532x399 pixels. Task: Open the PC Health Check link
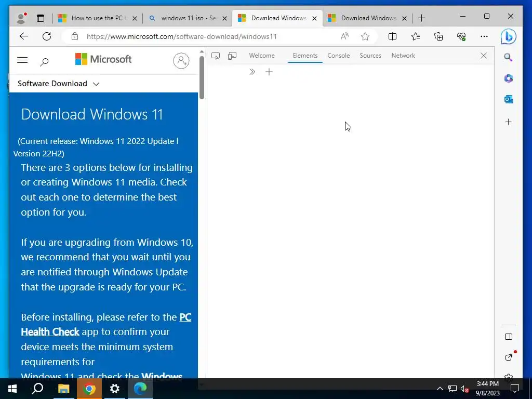pyautogui.click(x=106, y=324)
